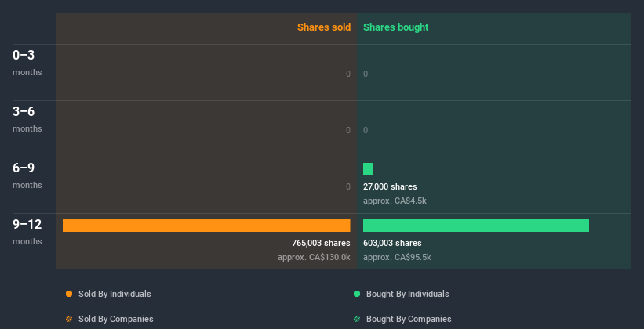Click the approx. CA$4.5k amount

point(395,201)
